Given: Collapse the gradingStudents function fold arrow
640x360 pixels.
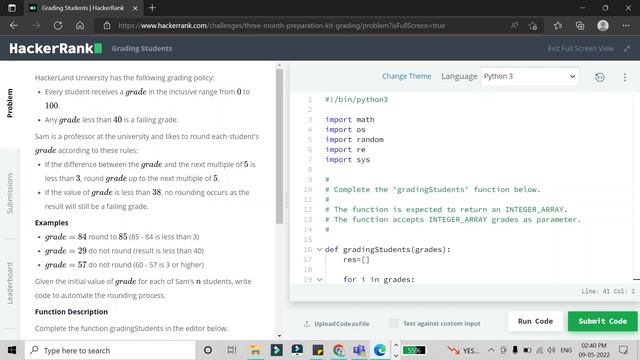Looking at the screenshot, I should 319,249.
